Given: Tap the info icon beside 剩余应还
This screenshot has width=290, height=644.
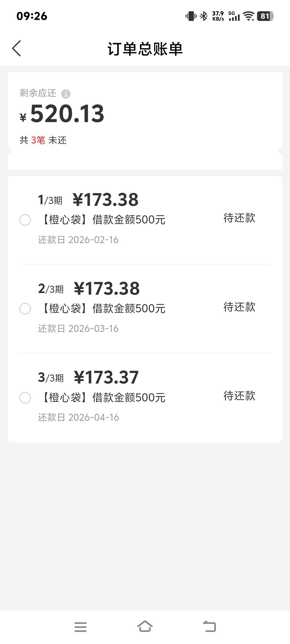Looking at the screenshot, I should point(66,94).
